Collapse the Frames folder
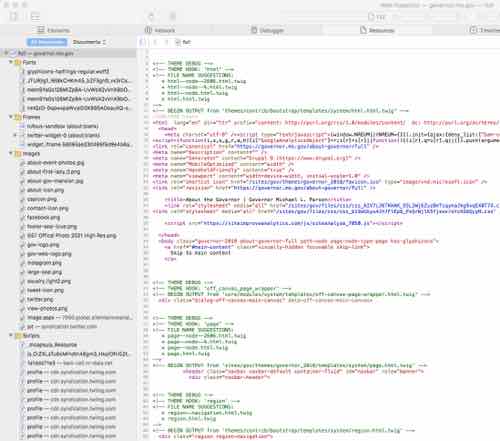This screenshot has height=441, width=500. [11, 117]
